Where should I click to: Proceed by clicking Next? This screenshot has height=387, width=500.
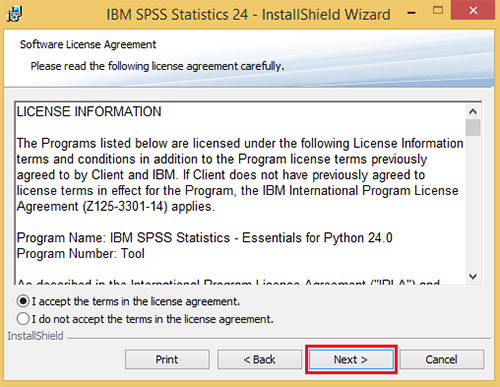(x=351, y=359)
